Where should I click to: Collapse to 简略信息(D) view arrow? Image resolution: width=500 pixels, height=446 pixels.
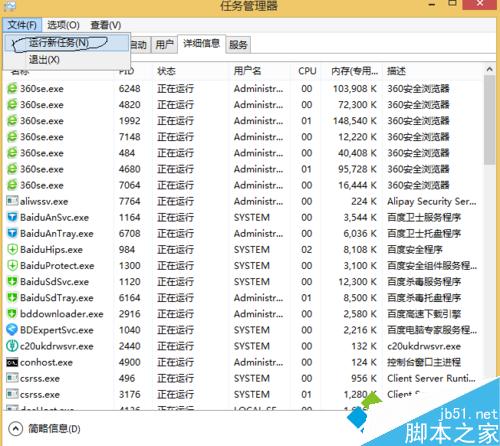click(x=15, y=429)
